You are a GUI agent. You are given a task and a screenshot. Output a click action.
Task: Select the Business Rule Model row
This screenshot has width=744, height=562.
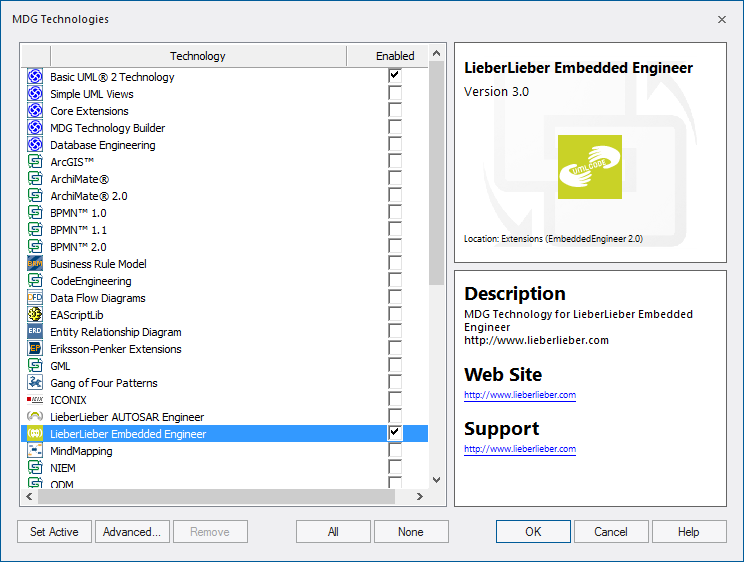point(224,263)
